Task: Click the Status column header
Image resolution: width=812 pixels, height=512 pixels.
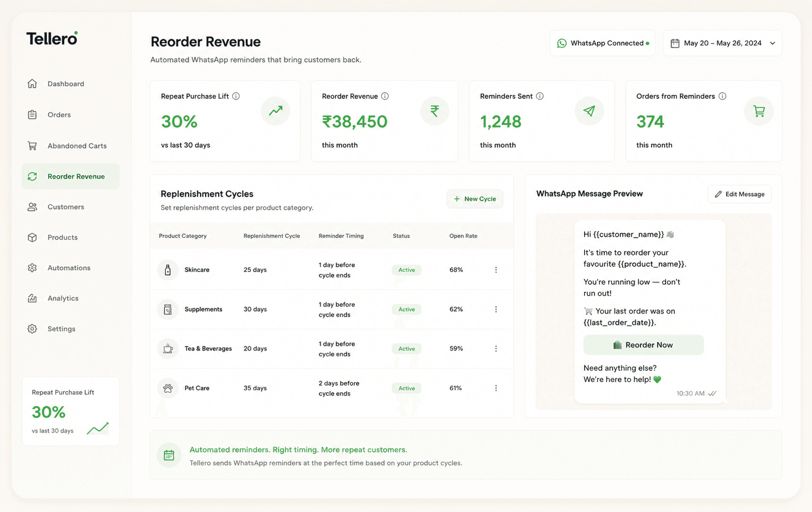Action: pyautogui.click(x=401, y=236)
